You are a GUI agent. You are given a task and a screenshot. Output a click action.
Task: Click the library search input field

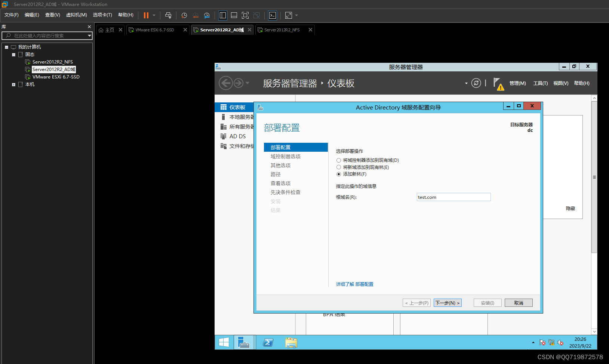click(44, 36)
